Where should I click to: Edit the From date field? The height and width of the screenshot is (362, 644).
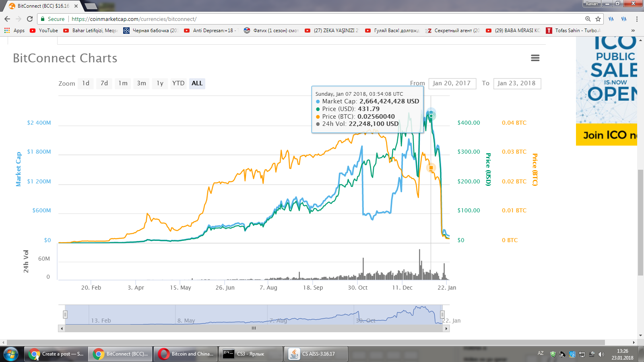tap(452, 83)
